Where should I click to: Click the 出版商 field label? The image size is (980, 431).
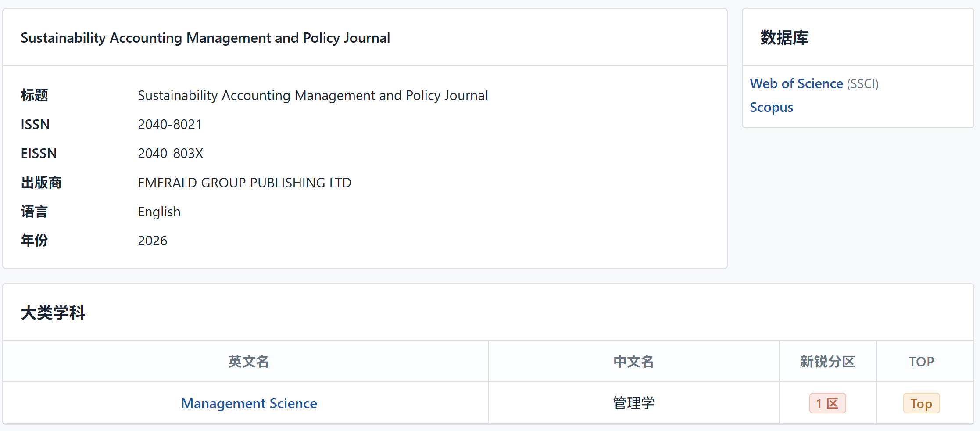pyautogui.click(x=41, y=183)
